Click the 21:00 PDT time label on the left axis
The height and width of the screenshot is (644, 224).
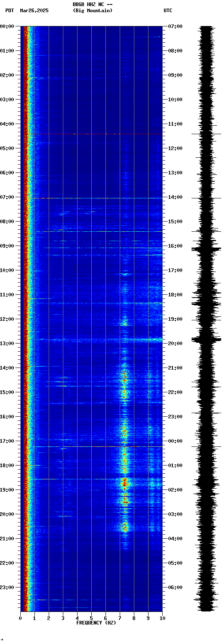click(x=7, y=539)
